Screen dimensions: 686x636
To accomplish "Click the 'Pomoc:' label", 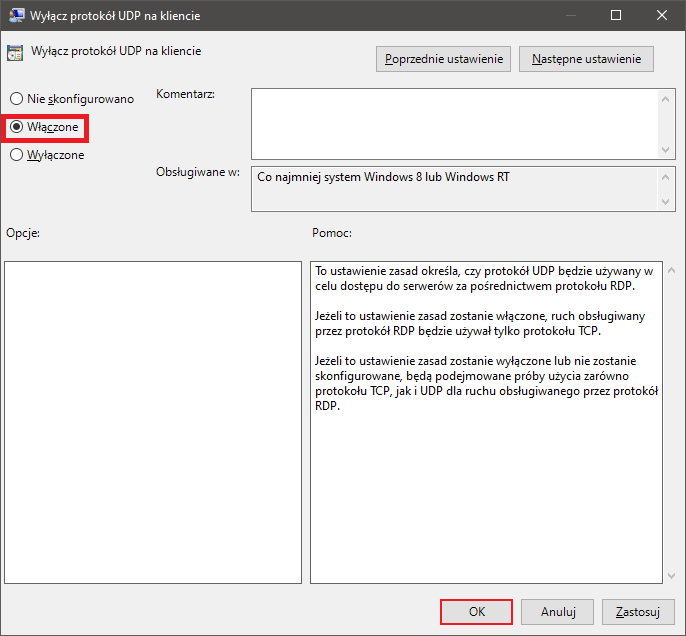I will click(332, 233).
